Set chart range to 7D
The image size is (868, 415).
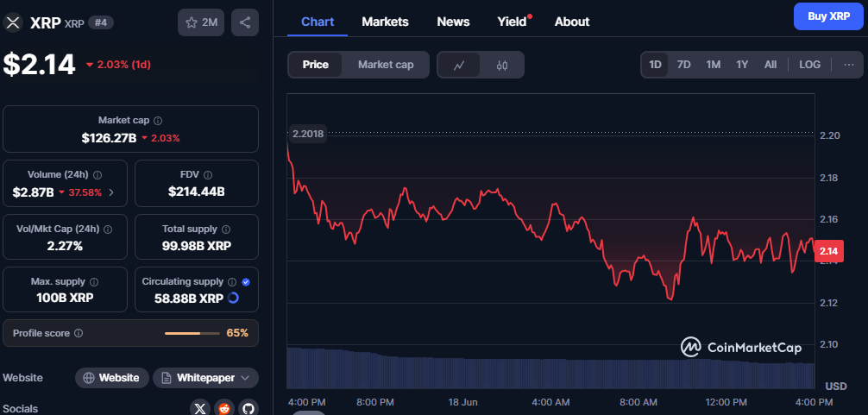683,65
